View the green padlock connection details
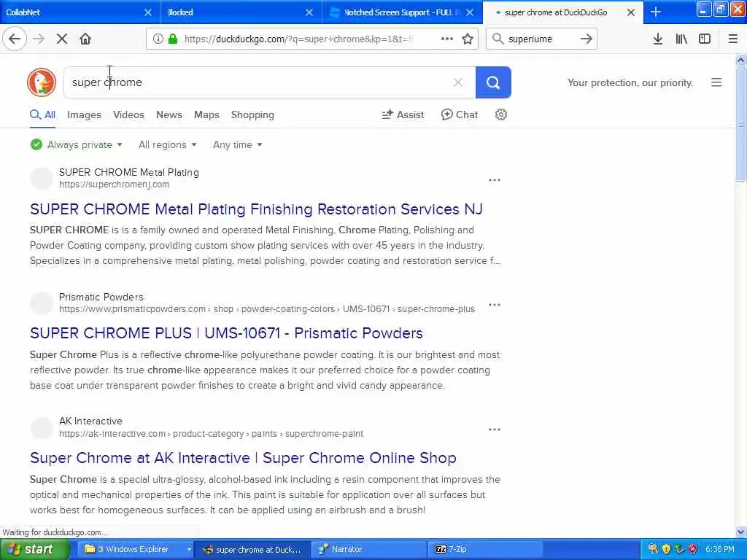The image size is (747, 560). click(173, 39)
